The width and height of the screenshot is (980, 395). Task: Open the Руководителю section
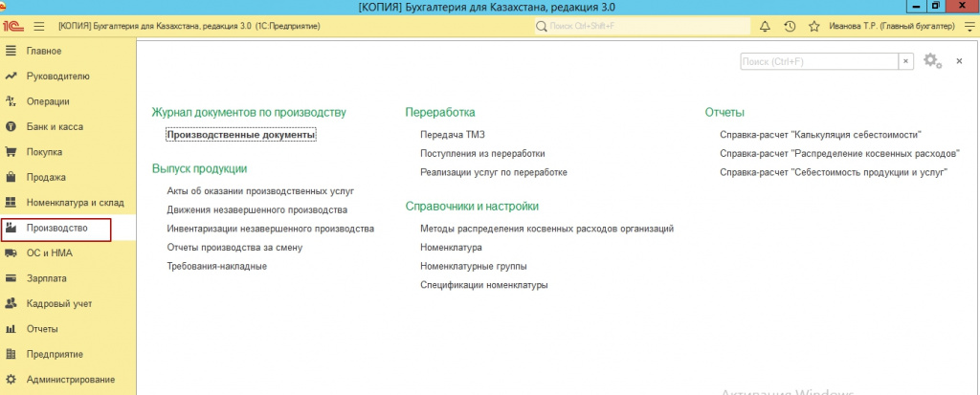click(x=58, y=77)
